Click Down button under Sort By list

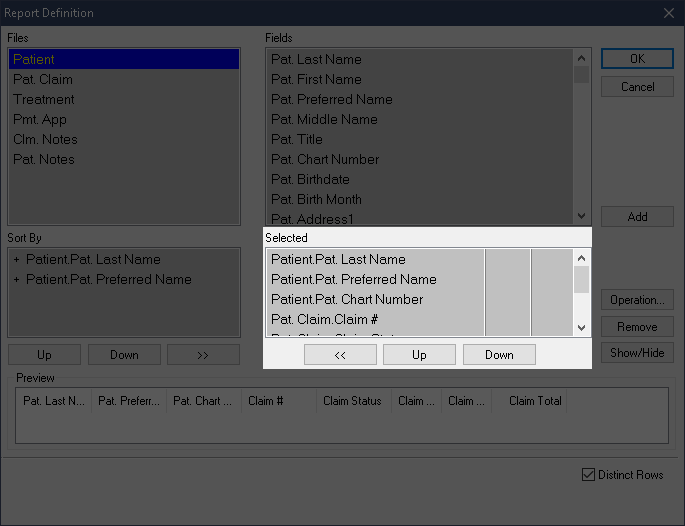pos(124,355)
